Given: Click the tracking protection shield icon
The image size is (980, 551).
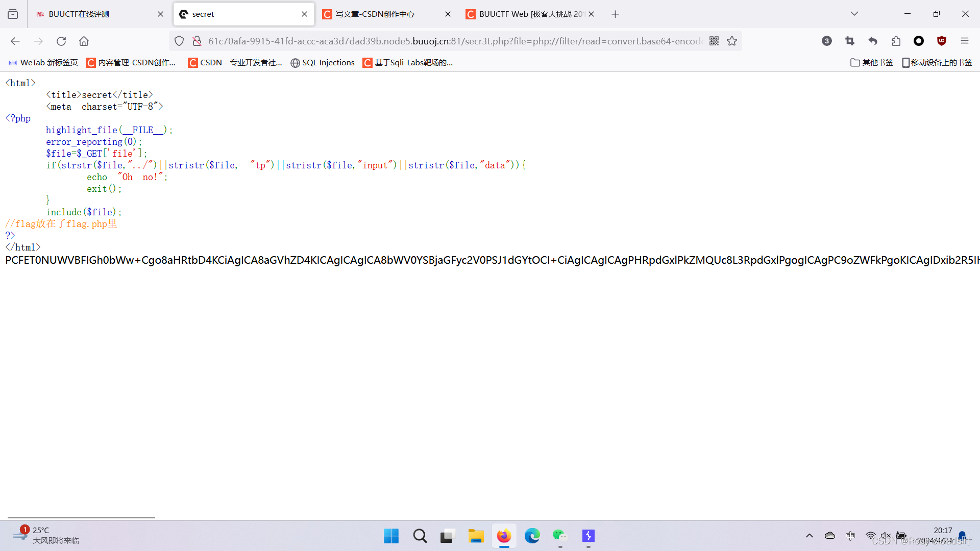Looking at the screenshot, I should [x=179, y=41].
